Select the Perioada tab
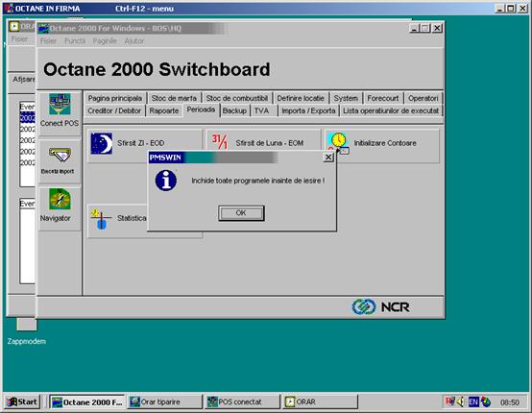Screen dimensions: 532x413 pos(201,109)
